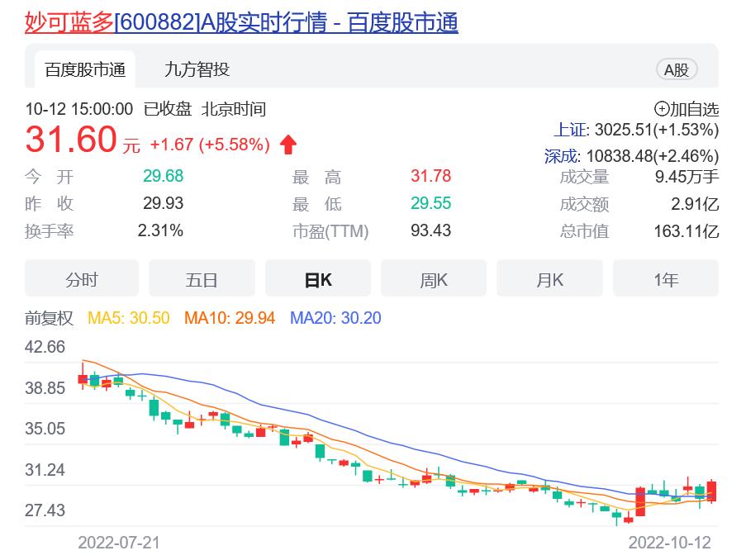
Task: Select the 日K daily candlestick view
Action: [x=318, y=278]
